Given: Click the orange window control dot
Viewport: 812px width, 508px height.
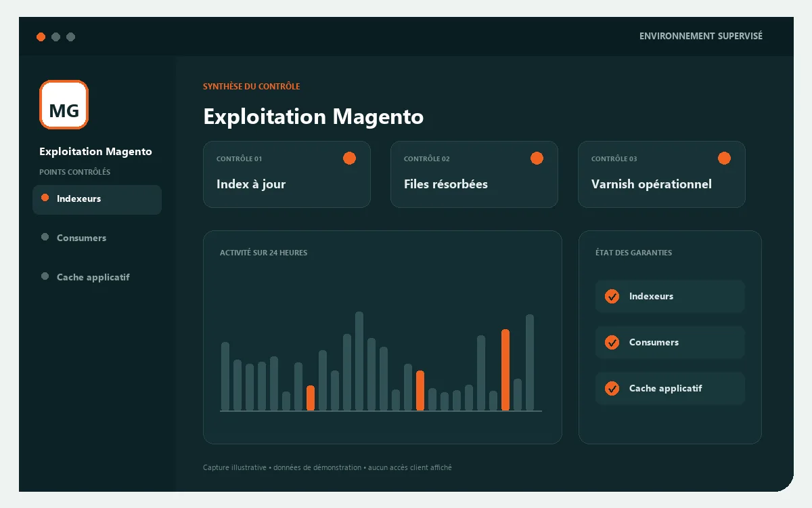Looking at the screenshot, I should (41, 37).
